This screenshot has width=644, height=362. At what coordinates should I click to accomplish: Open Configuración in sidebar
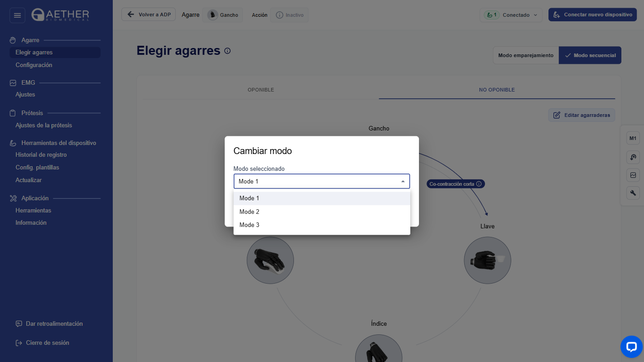tap(34, 65)
